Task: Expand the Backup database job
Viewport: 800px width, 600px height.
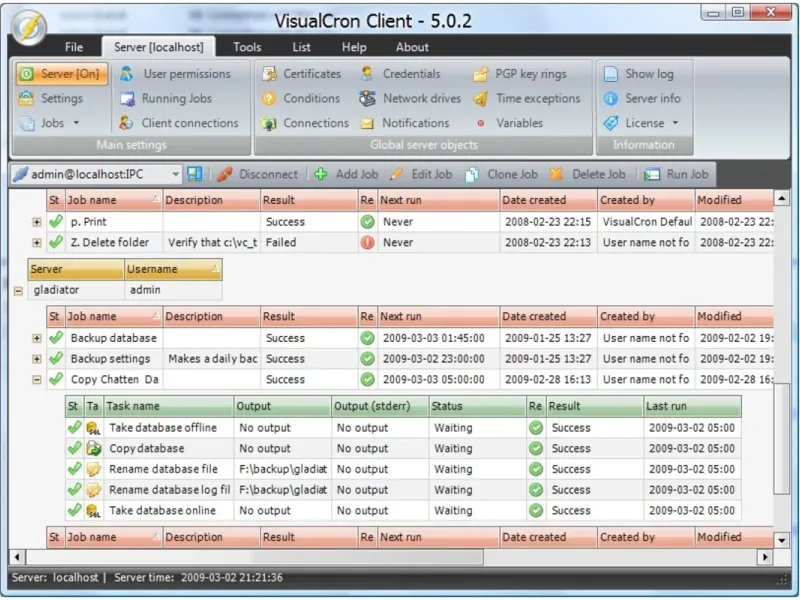Action: 36,338
